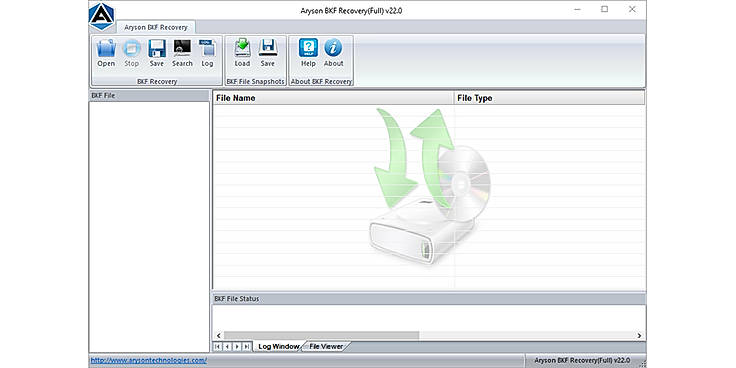The width and height of the screenshot is (736, 368).
Task: Click the BKF File Snapshots group label
Action: (255, 81)
